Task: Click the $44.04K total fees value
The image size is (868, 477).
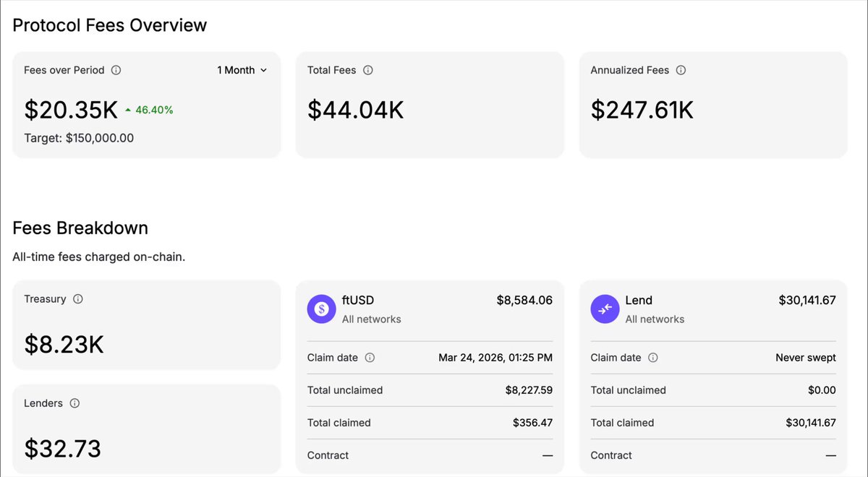Action: pyautogui.click(x=356, y=110)
